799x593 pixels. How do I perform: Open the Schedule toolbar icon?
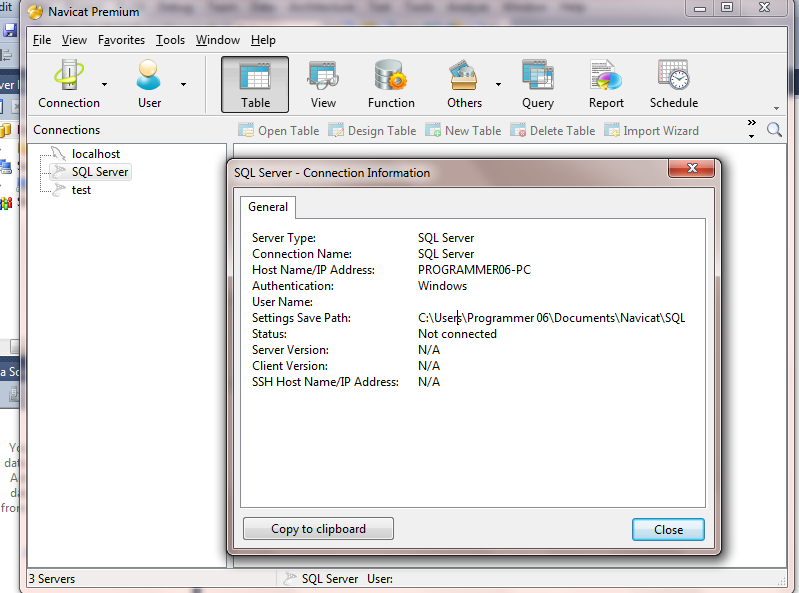pos(674,84)
